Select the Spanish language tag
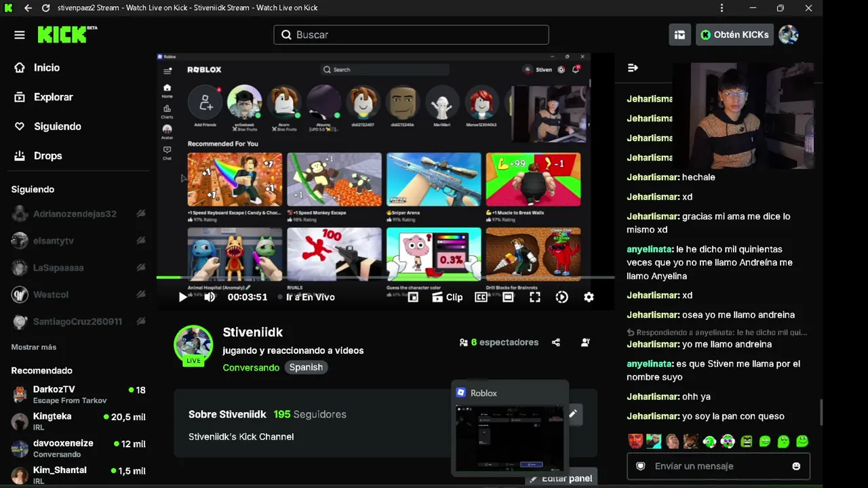Screen dimensions: 868x488 pyautogui.click(x=306, y=367)
